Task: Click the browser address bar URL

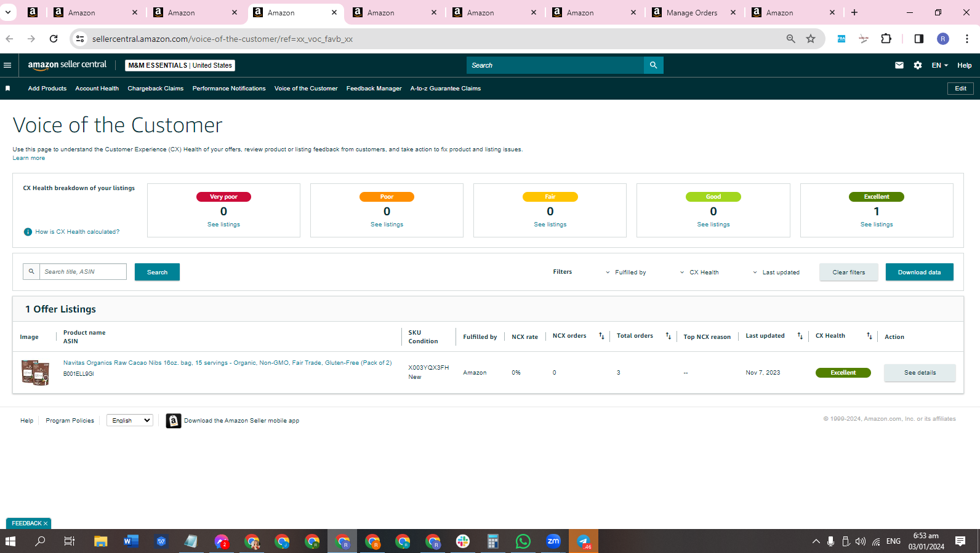Action: tap(222, 39)
